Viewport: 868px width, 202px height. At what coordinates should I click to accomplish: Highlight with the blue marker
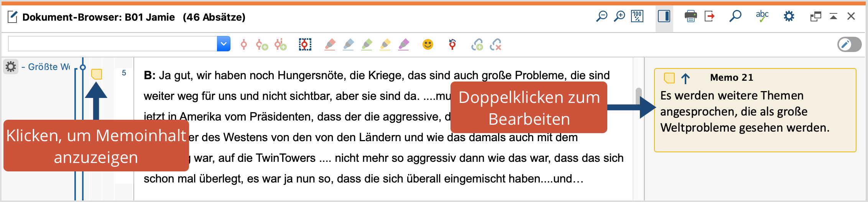pyautogui.click(x=349, y=45)
